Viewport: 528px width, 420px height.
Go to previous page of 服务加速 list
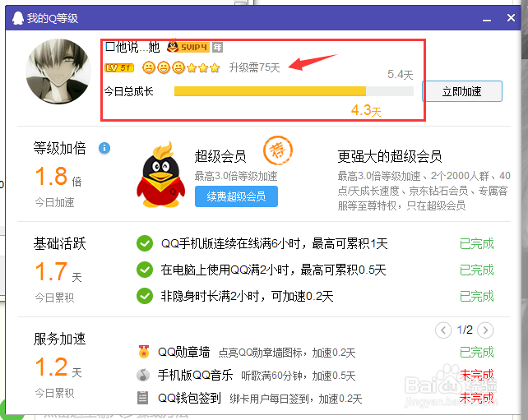tap(443, 330)
